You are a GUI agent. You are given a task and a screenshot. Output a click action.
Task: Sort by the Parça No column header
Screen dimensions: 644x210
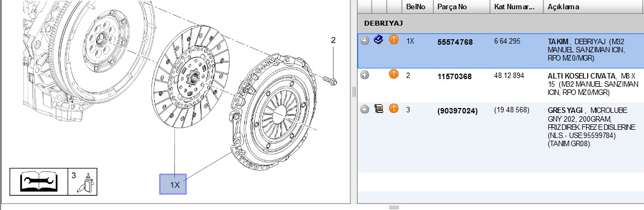pyautogui.click(x=461, y=7)
